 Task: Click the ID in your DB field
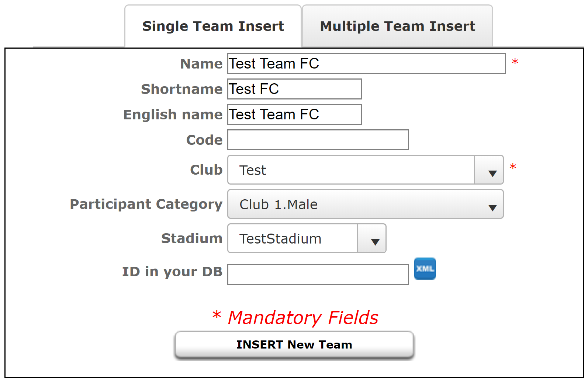click(318, 274)
